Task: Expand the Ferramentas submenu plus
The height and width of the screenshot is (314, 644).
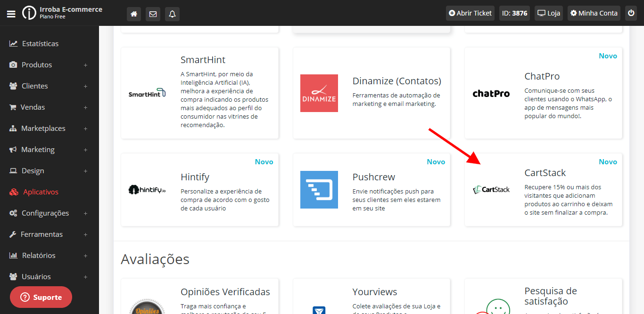Action: (x=86, y=234)
